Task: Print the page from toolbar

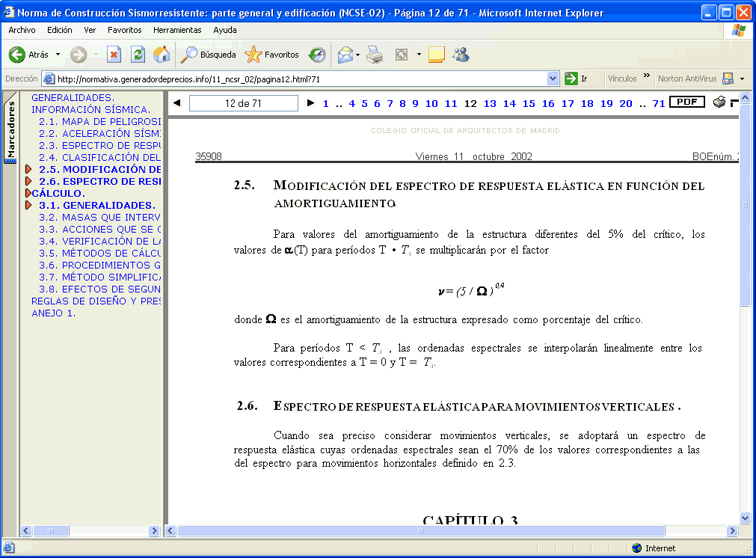Action: [374, 55]
